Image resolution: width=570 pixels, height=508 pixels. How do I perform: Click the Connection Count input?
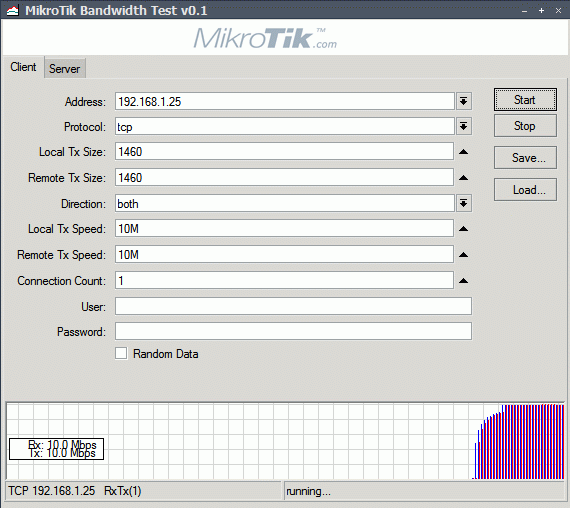click(284, 280)
